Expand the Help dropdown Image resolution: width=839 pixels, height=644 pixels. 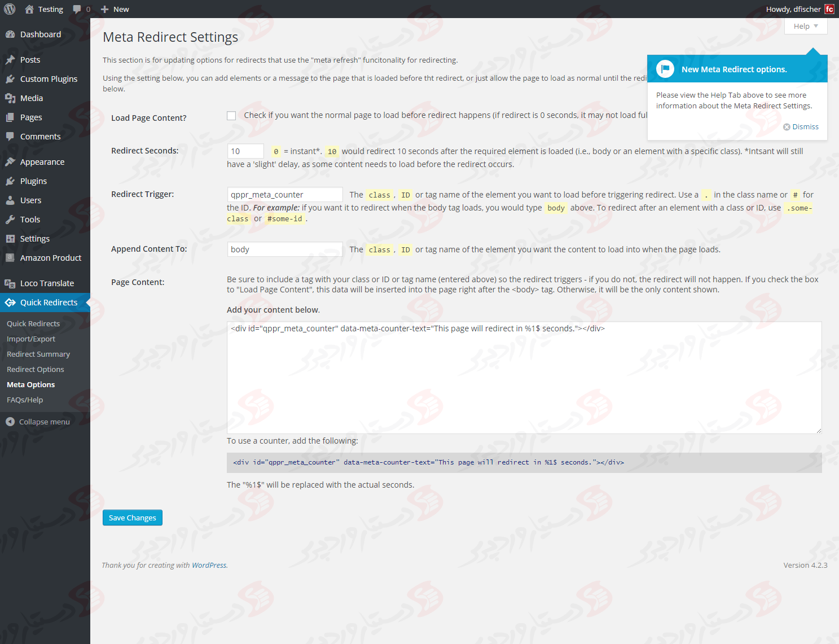click(805, 26)
